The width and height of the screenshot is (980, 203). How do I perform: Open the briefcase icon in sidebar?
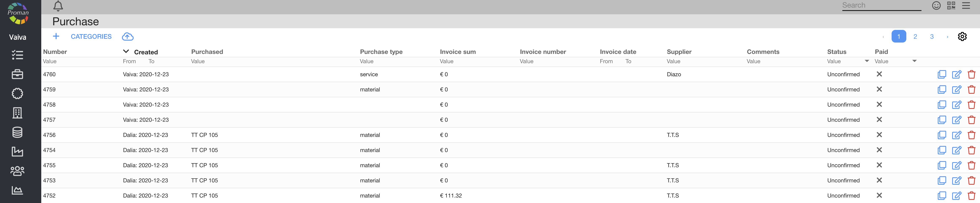point(17,74)
